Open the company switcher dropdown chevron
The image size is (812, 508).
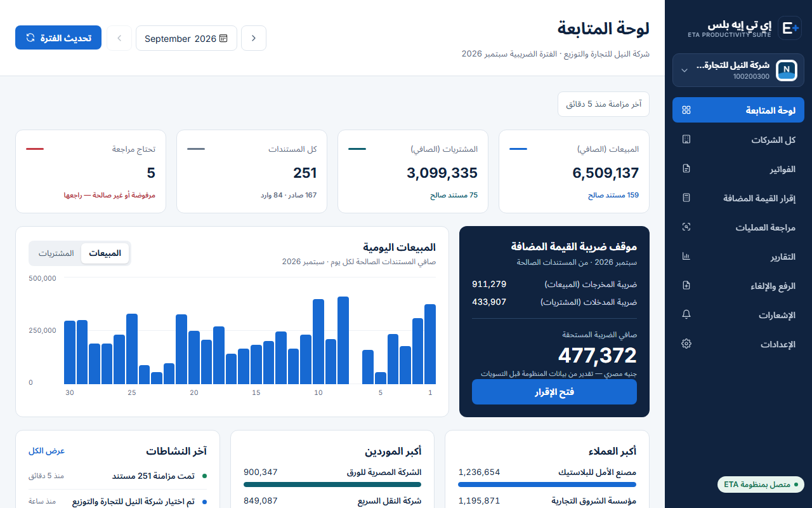684,70
